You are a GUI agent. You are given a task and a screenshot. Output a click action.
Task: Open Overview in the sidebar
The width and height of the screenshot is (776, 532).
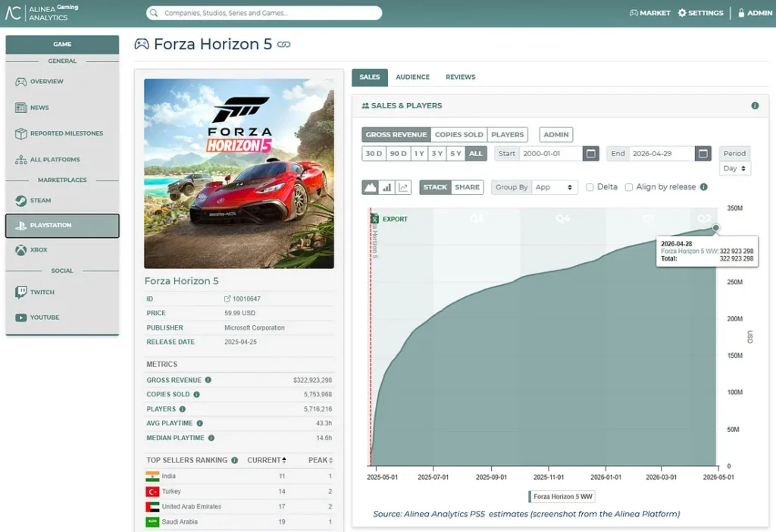62,82
